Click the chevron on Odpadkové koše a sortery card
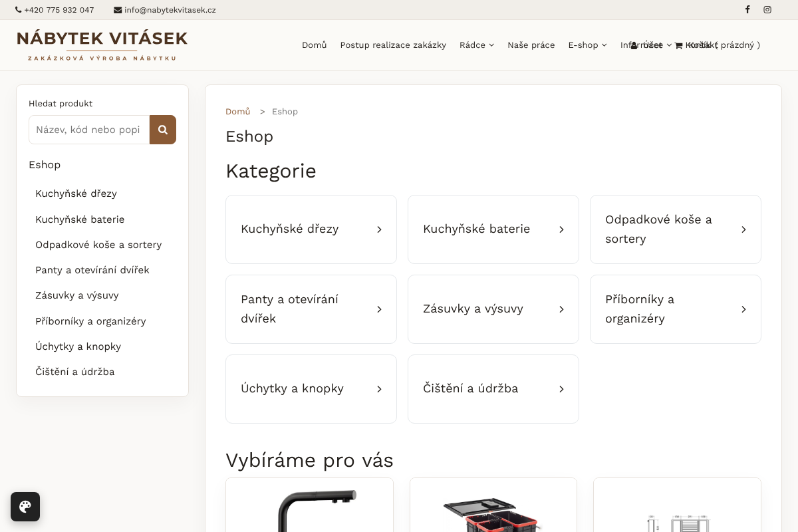Viewport: 798px width, 532px height. 743,229
